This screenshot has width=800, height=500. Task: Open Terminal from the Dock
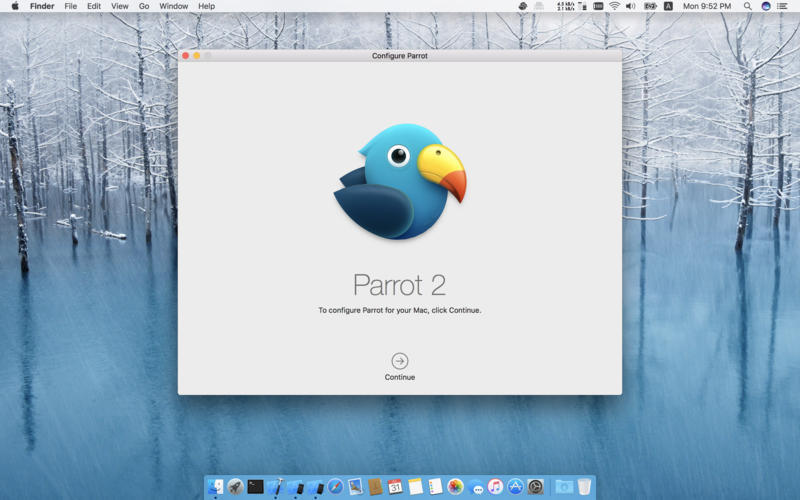[255, 486]
